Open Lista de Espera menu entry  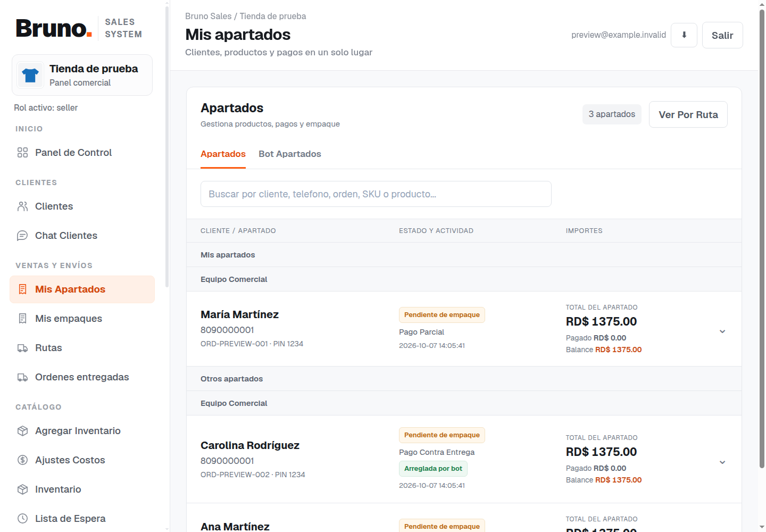coord(82,519)
